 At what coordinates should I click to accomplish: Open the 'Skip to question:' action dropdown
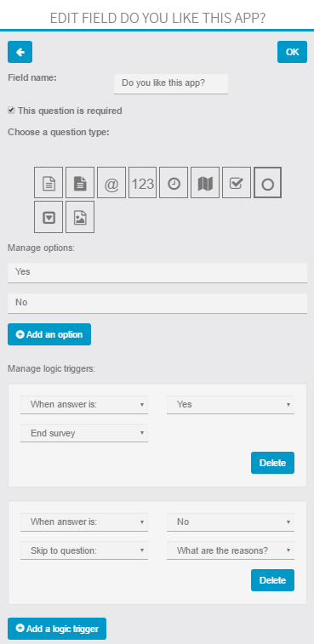[84, 550]
